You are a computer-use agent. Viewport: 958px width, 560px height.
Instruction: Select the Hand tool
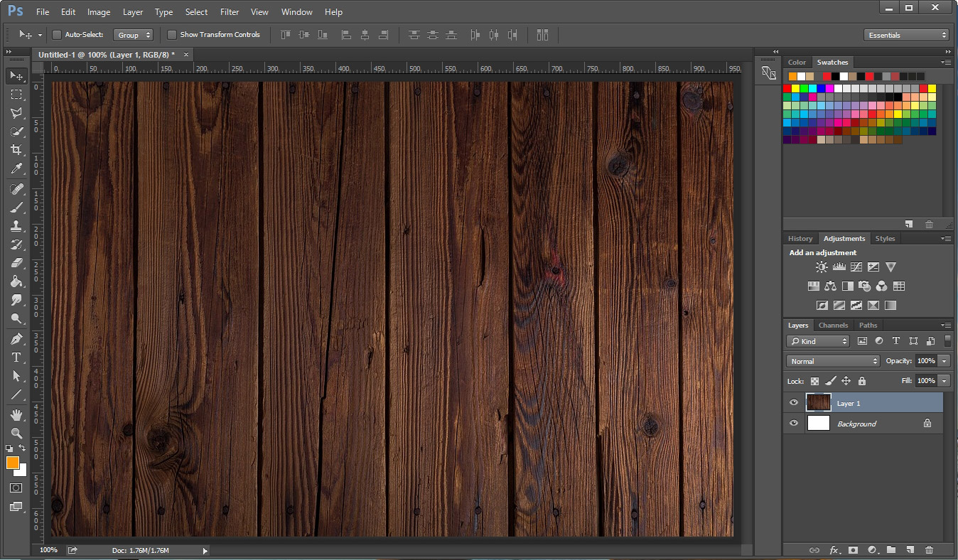pyautogui.click(x=16, y=414)
